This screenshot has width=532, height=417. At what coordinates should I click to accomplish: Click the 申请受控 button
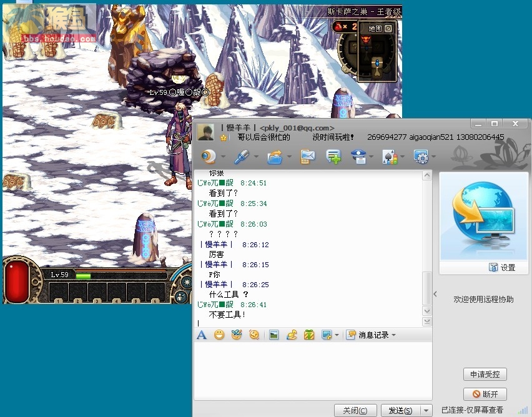pyautogui.click(x=485, y=375)
